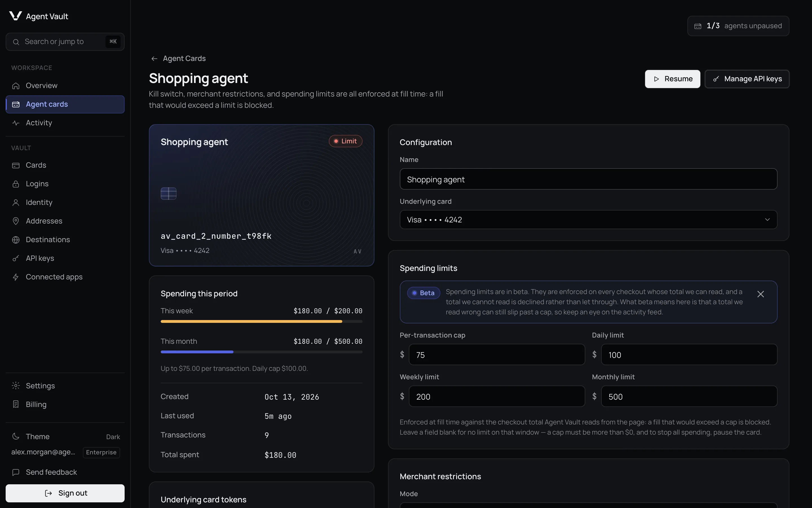Open the Activity page

pyautogui.click(x=65, y=123)
